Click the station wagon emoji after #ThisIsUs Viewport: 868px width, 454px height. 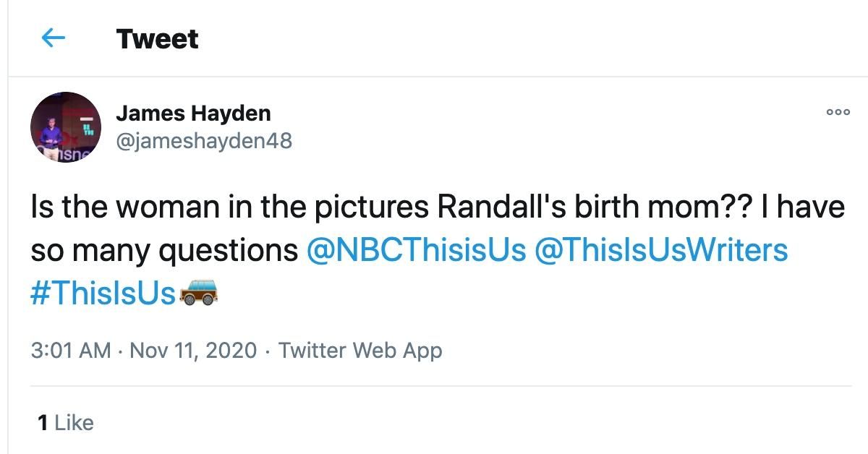coord(198,293)
